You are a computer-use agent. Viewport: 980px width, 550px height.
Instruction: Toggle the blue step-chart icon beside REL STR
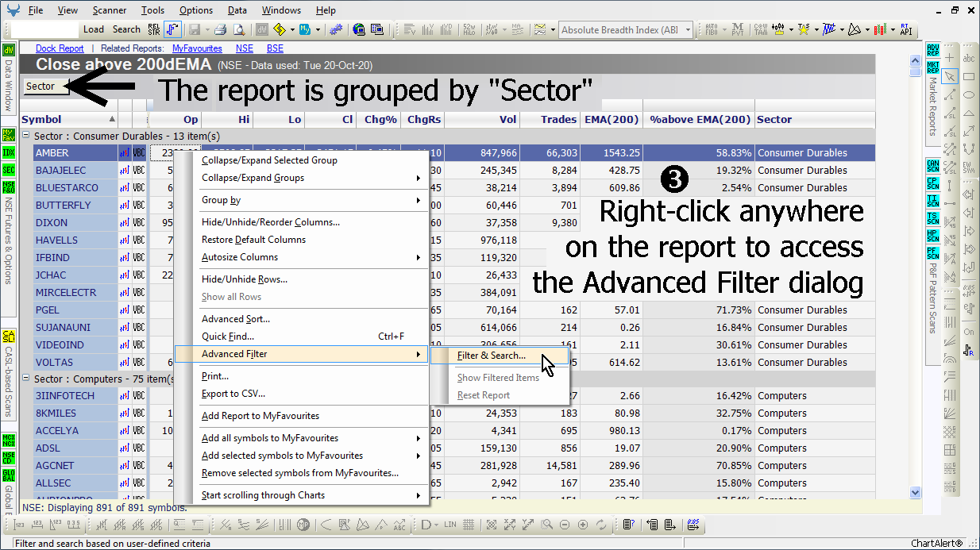pyautogui.click(x=172, y=29)
